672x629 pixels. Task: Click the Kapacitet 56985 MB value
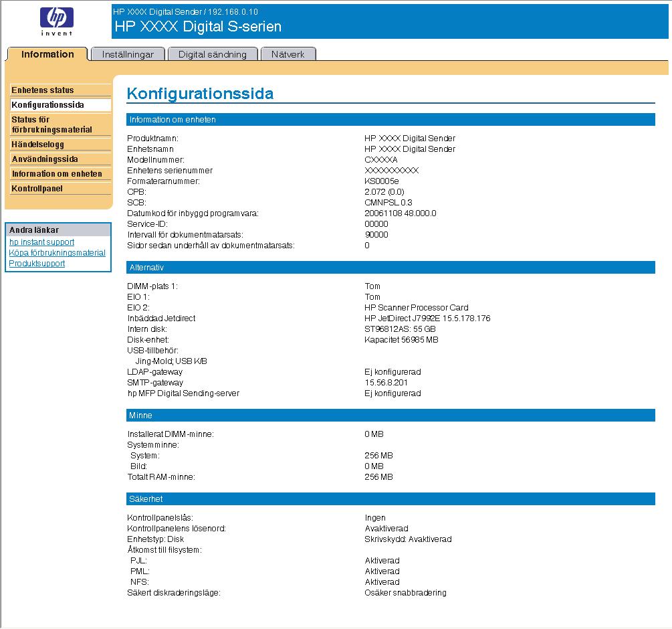point(401,339)
